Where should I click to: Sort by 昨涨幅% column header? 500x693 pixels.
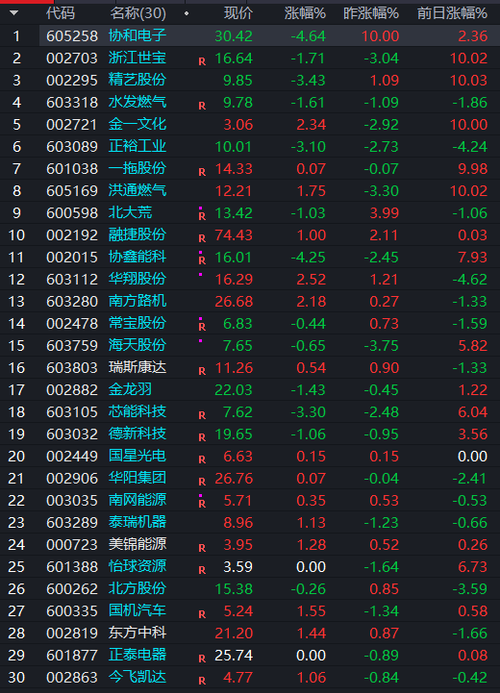[371, 13]
